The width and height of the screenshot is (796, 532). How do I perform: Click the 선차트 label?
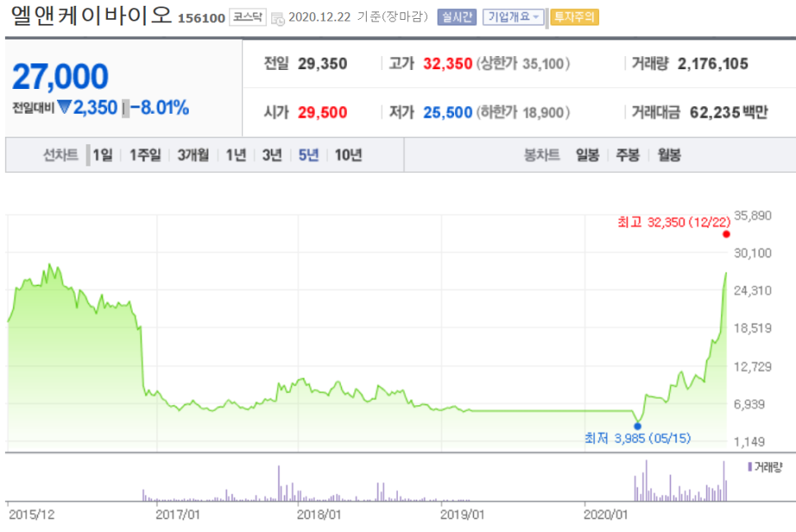(60, 155)
